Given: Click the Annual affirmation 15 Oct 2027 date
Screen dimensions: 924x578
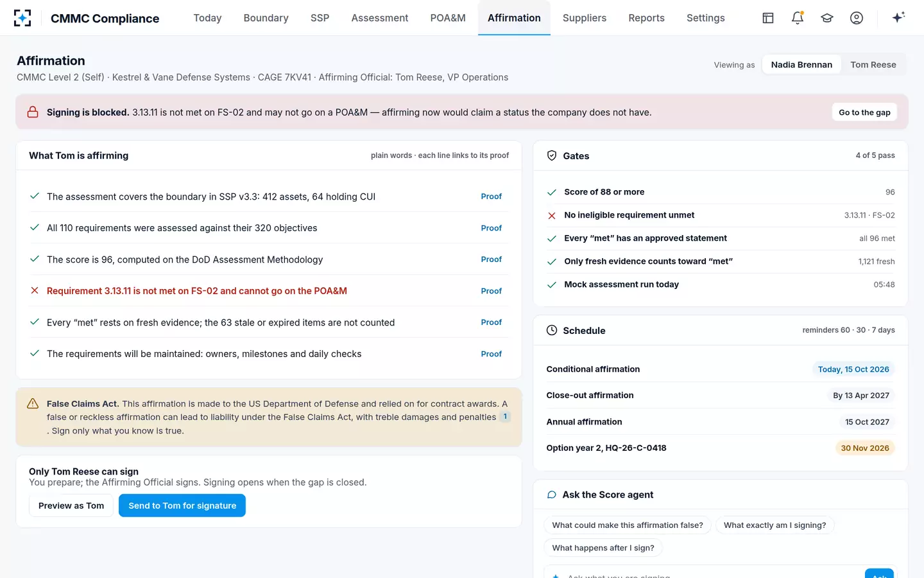Looking at the screenshot, I should pyautogui.click(x=867, y=422).
